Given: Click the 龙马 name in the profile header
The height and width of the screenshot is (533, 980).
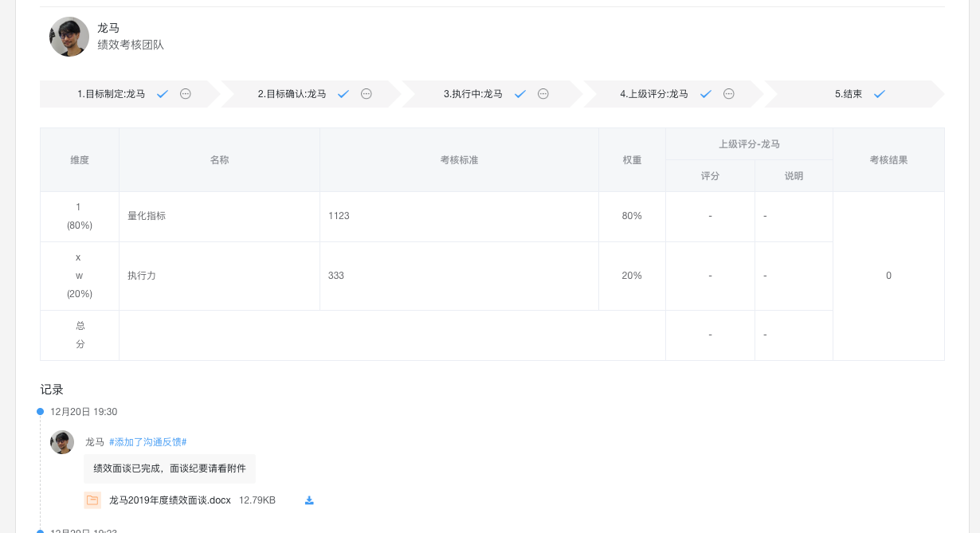Looking at the screenshot, I should 108,28.
